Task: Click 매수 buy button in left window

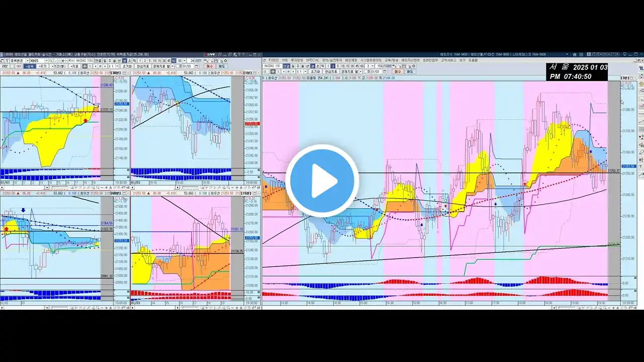Action: [x=210, y=66]
